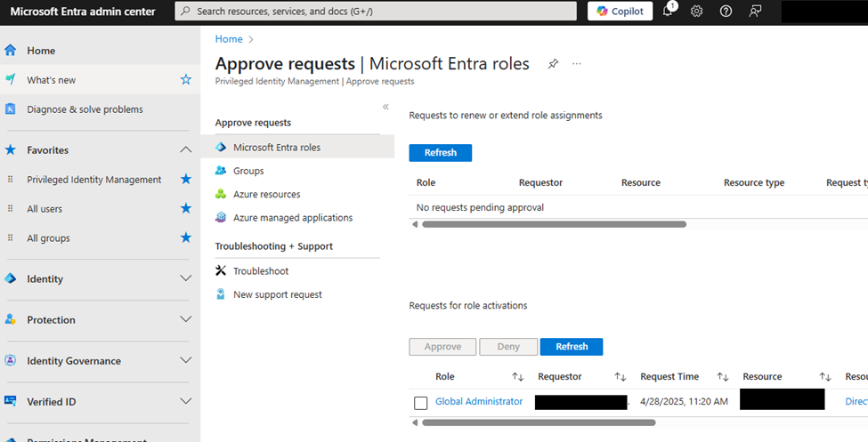Viewport: 868px width, 442px height.
Task: Click the What's new icon
Action: point(11,80)
